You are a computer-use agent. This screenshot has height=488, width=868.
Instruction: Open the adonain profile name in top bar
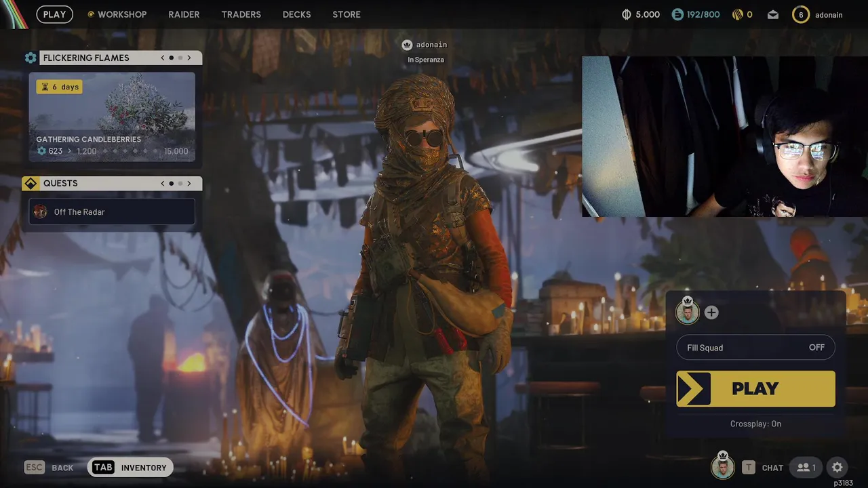pyautogui.click(x=829, y=14)
